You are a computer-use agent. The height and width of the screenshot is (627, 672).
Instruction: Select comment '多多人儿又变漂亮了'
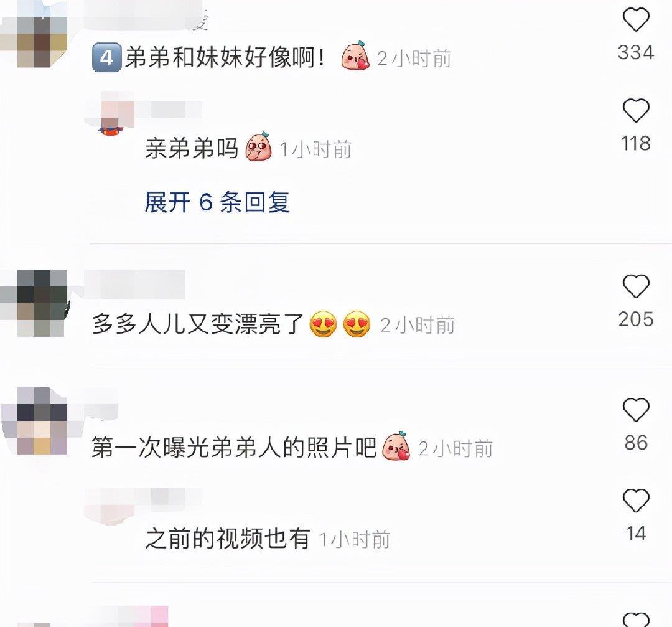198,324
